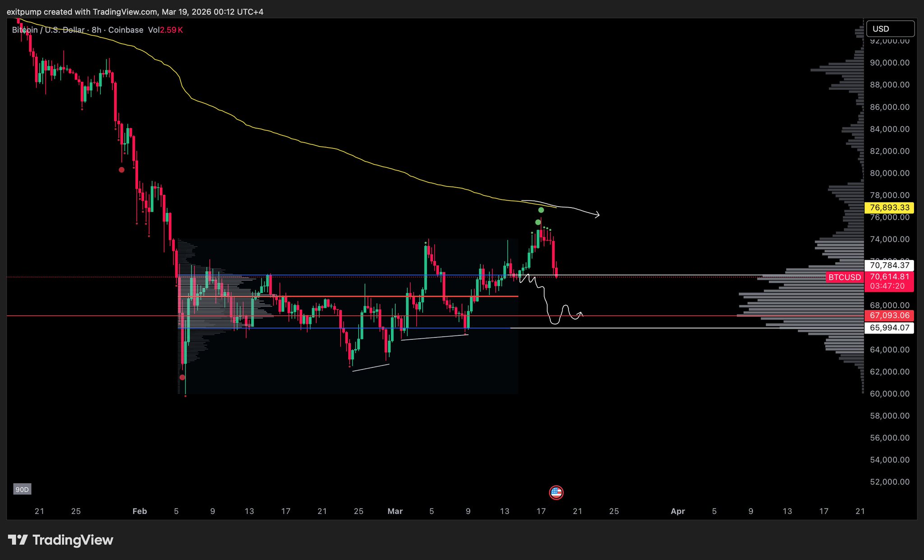Open the USD currency selector
The image size is (924, 560).
coord(890,29)
